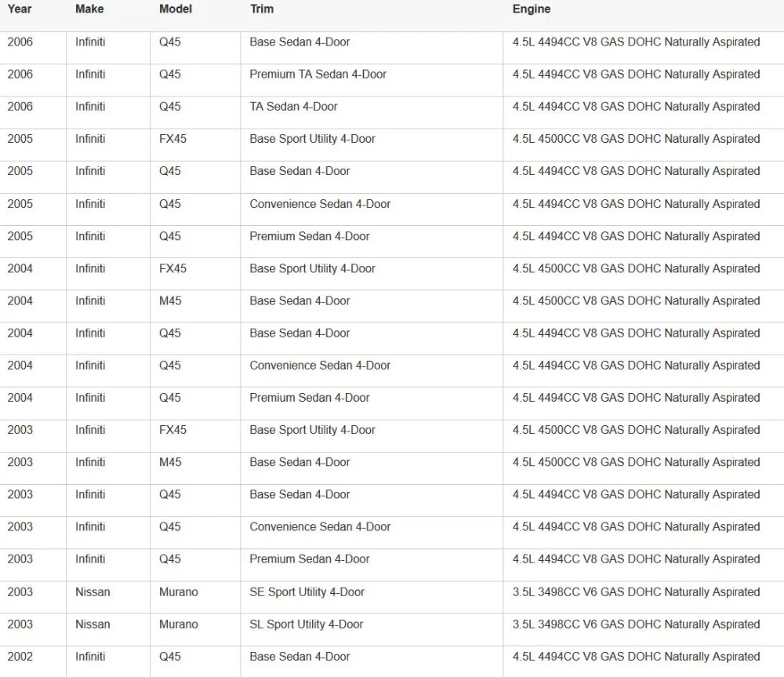This screenshot has height=677, width=784.
Task: Select 'Base Sedan 4-Door' trim for 2003 M45
Action: click(x=299, y=462)
